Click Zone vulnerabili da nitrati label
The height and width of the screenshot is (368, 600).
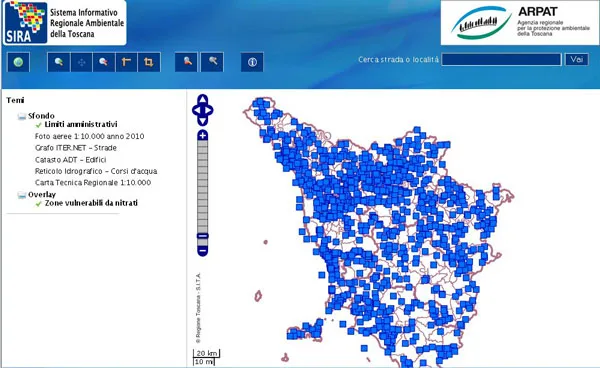91,203
